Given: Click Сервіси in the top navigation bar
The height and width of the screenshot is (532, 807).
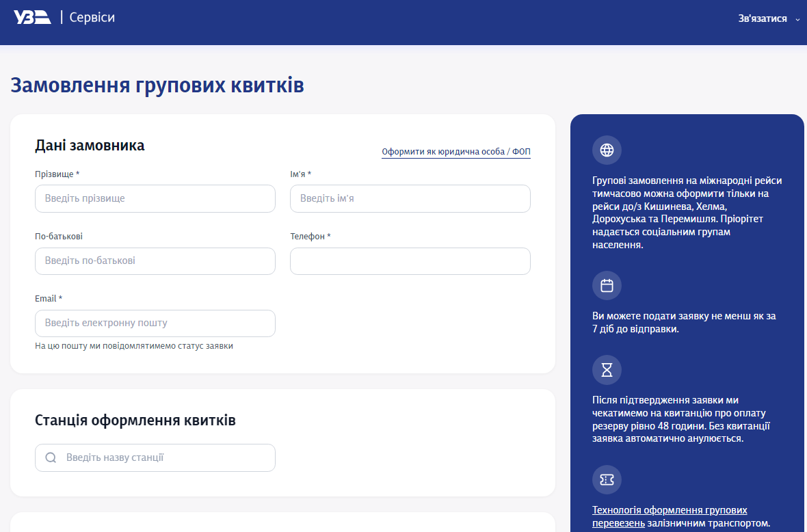Looking at the screenshot, I should coord(91,16).
